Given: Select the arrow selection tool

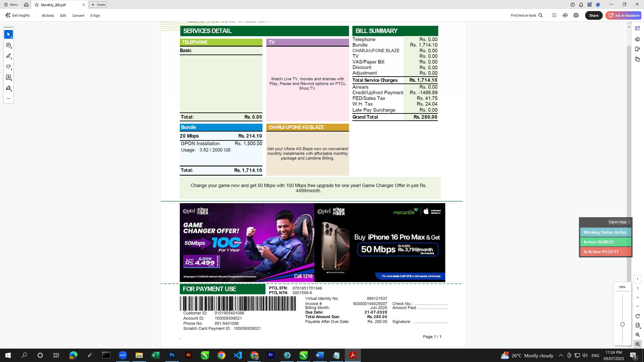Looking at the screenshot, I should pos(9,35).
